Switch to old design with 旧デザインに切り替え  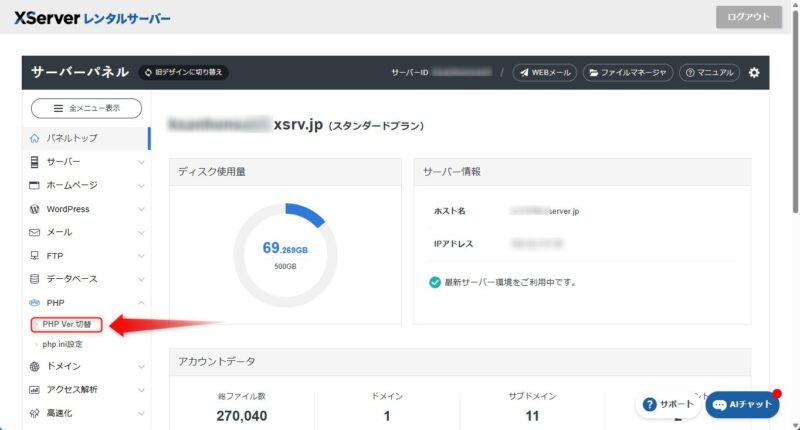coord(184,72)
